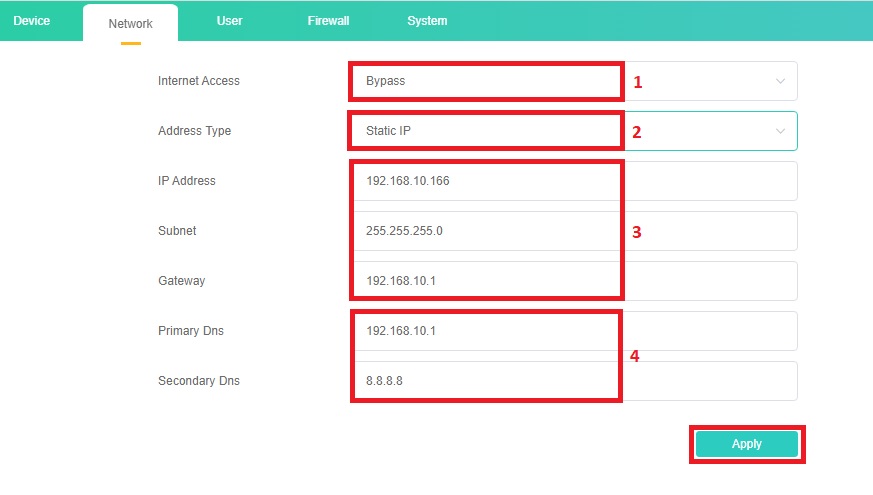Switch to the User tab
Viewport: 873px width, 495px height.
pyautogui.click(x=229, y=21)
